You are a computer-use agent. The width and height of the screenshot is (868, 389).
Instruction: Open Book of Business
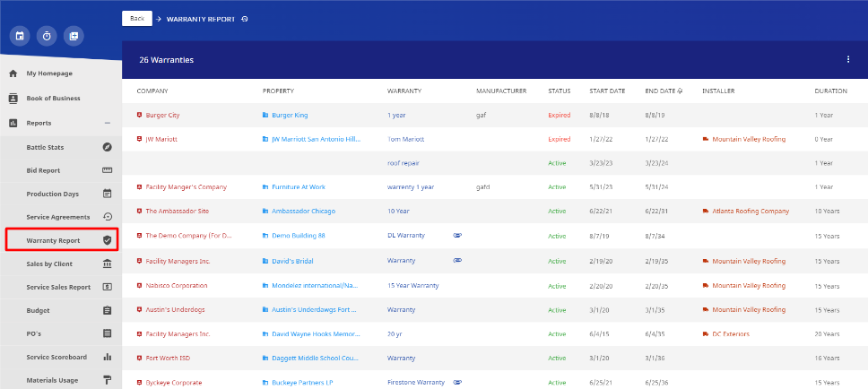coord(53,98)
